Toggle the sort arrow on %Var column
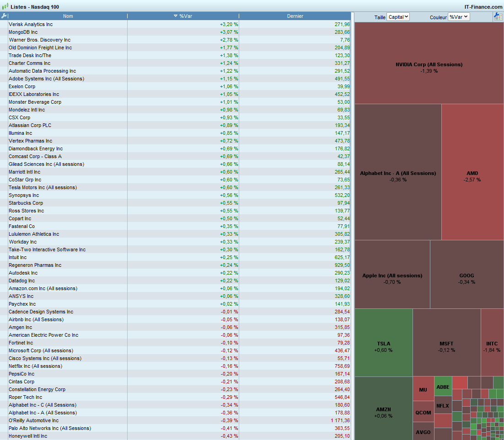Screen dimensions: 504x440 point(176,16)
